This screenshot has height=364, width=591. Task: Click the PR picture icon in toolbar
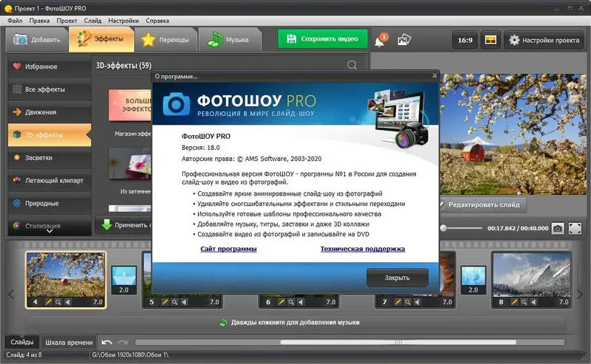403,40
